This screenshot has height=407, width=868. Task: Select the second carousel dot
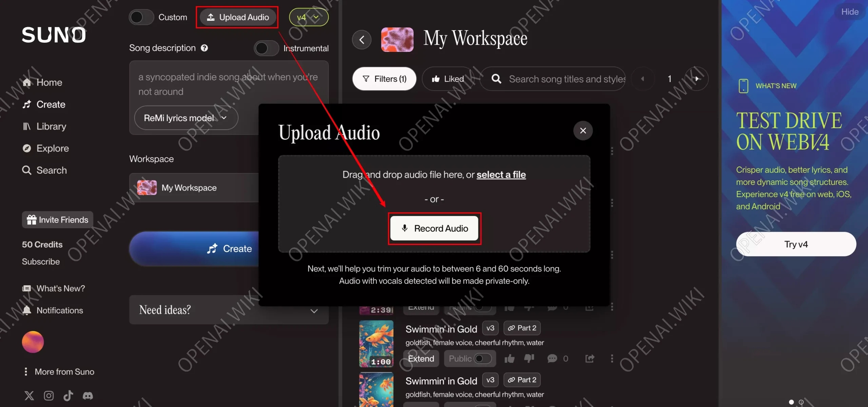(801, 402)
